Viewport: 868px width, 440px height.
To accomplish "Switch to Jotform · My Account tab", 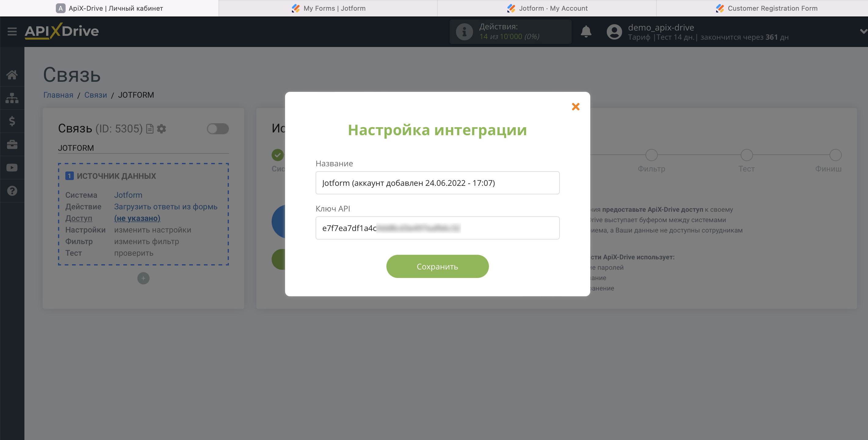I will coord(547,8).
